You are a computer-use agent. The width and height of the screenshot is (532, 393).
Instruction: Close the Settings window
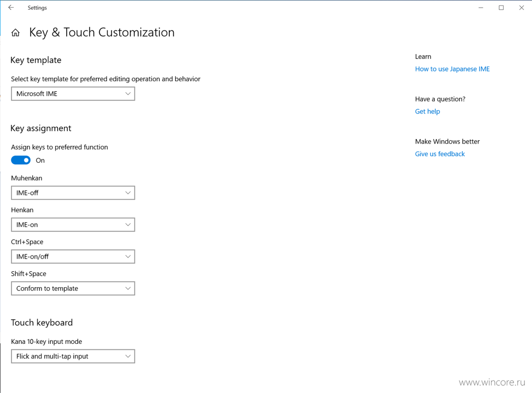522,8
